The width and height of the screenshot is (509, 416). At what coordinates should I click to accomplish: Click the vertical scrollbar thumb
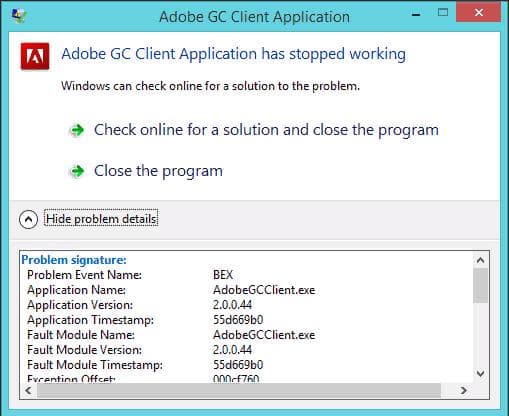pyautogui.click(x=480, y=285)
